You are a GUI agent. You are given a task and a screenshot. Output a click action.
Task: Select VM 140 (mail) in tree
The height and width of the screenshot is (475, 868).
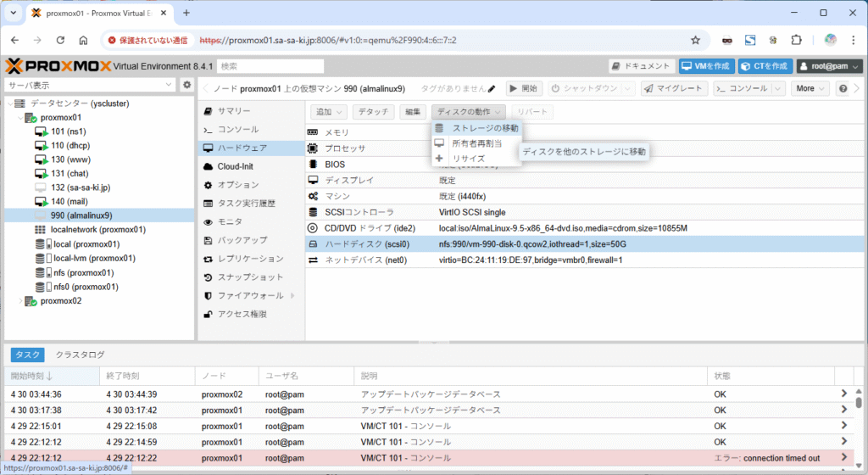coord(70,202)
